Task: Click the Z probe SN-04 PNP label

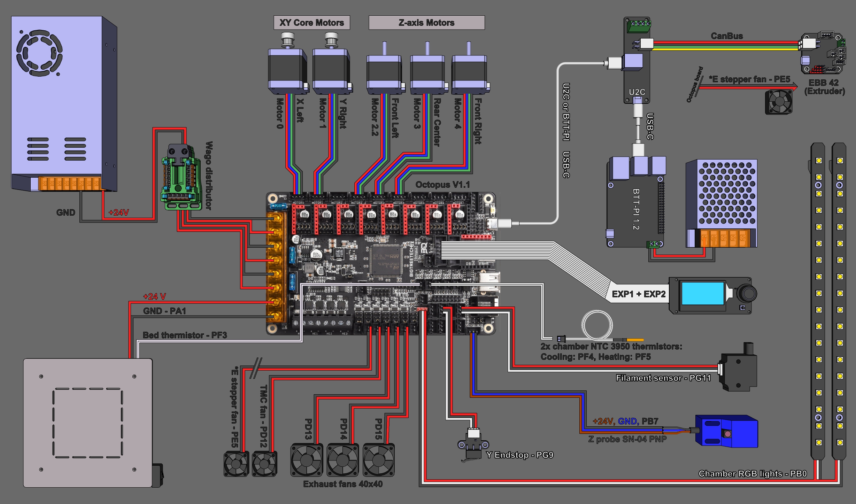Action: 627,439
